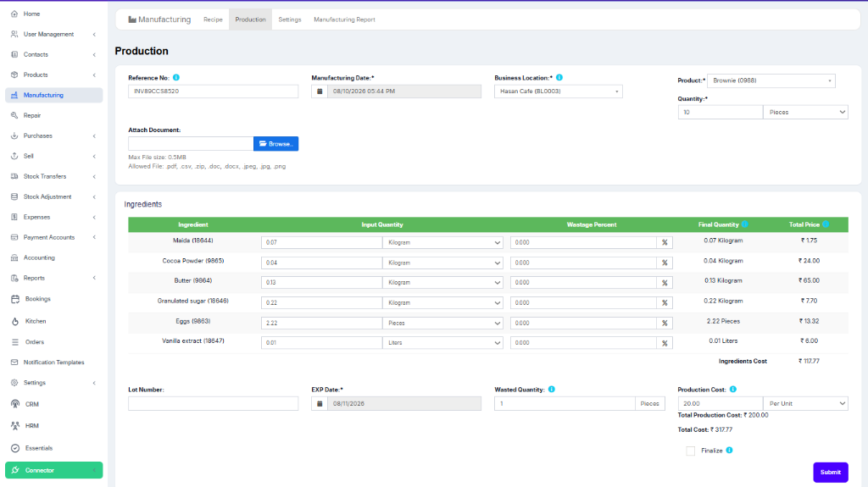
Task: Click the Kitchen flame icon
Action: tap(15, 321)
